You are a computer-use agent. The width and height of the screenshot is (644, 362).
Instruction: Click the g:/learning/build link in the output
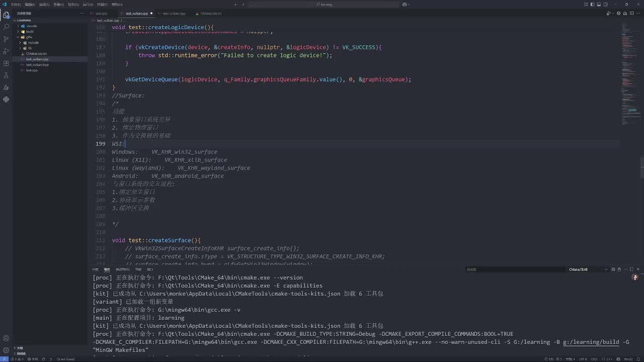591,342
